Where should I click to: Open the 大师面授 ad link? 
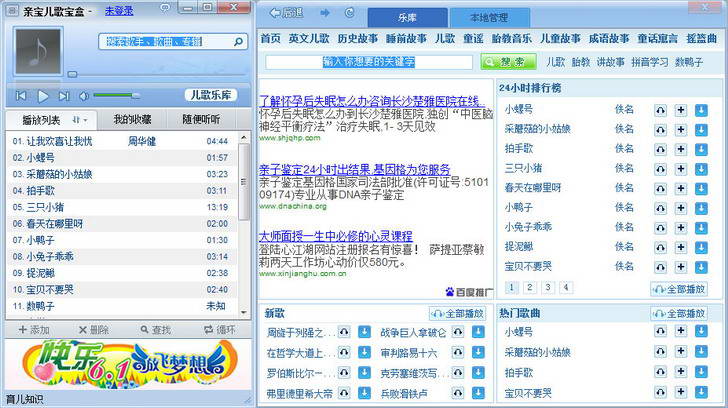[336, 236]
